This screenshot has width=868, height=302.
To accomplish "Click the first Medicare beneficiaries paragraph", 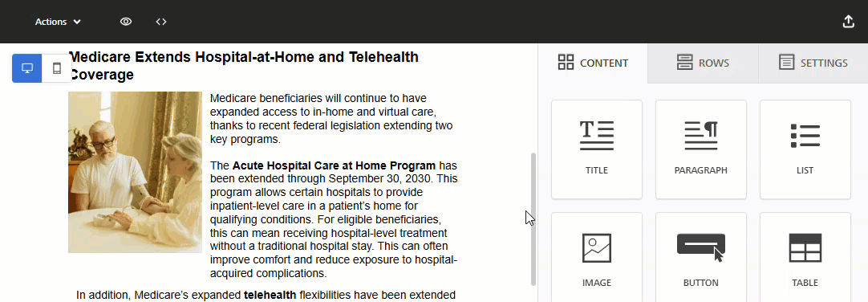I will (x=331, y=119).
